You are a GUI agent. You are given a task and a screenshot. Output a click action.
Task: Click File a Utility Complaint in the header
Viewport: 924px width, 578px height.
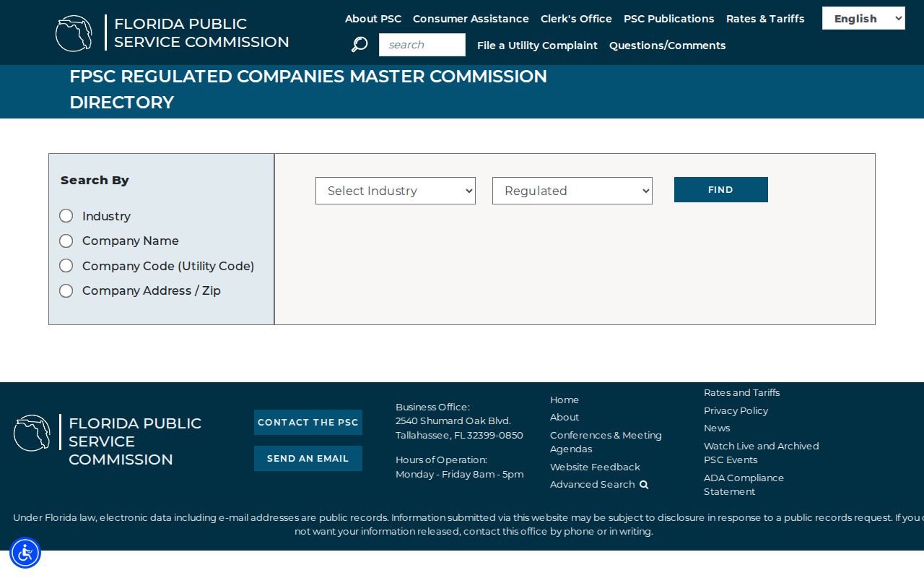537,46
